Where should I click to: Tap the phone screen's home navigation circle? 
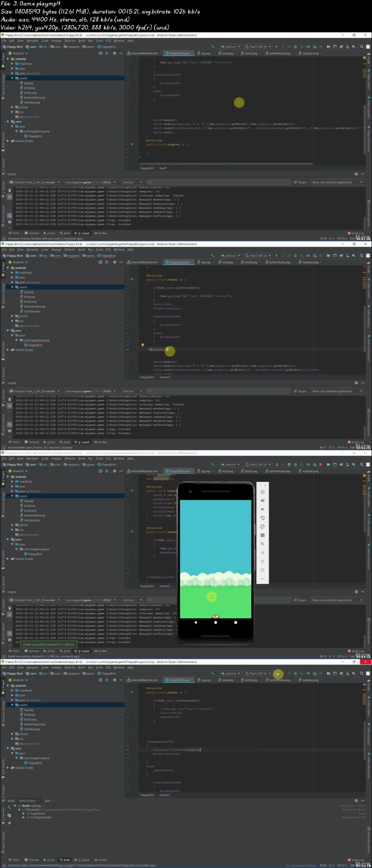click(215, 622)
